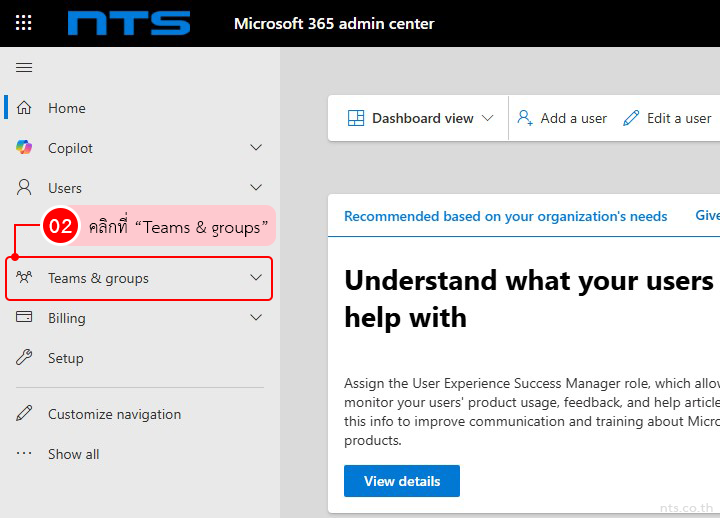The height and width of the screenshot is (518, 720).
Task: Click the Add a user button
Action: [x=562, y=118]
